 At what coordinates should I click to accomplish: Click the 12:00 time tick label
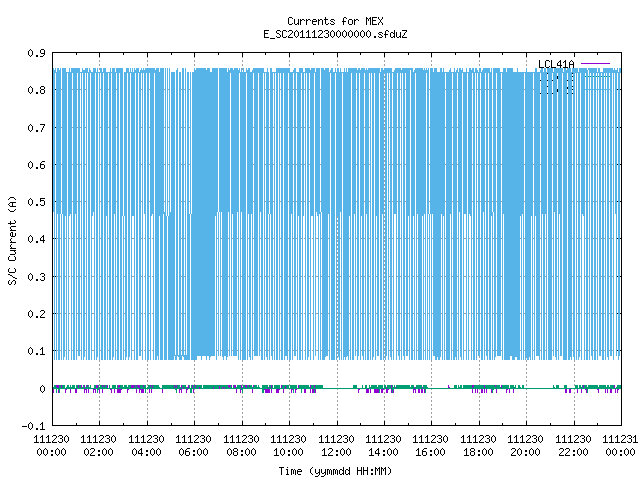click(336, 452)
